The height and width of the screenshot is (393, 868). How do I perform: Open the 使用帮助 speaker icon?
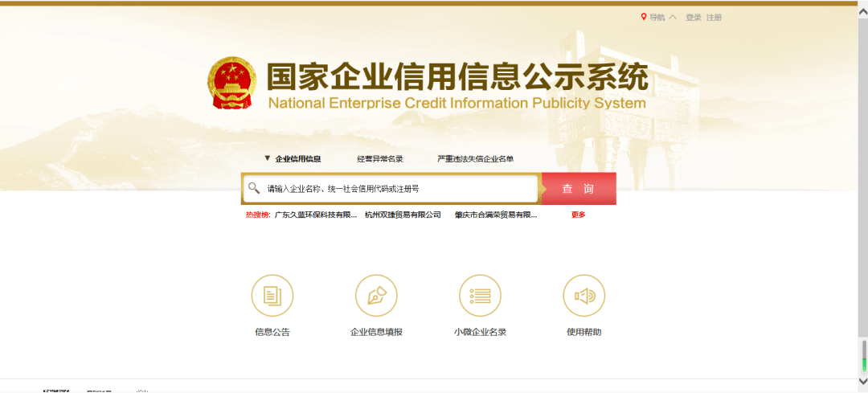583,296
